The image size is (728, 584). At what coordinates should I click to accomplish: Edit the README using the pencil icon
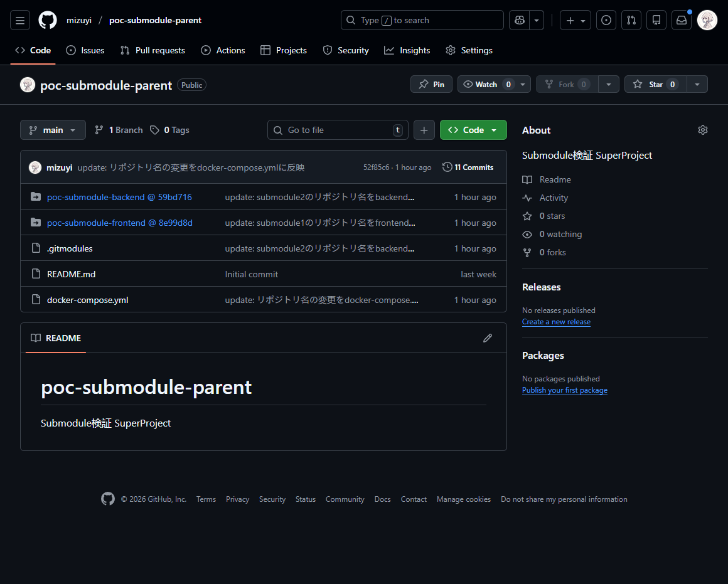488,337
